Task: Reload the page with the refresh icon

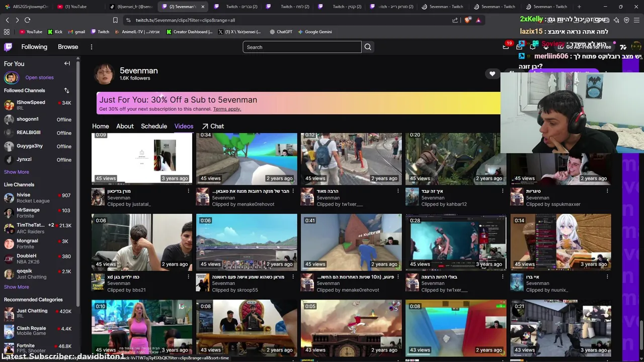Action: click(27, 20)
